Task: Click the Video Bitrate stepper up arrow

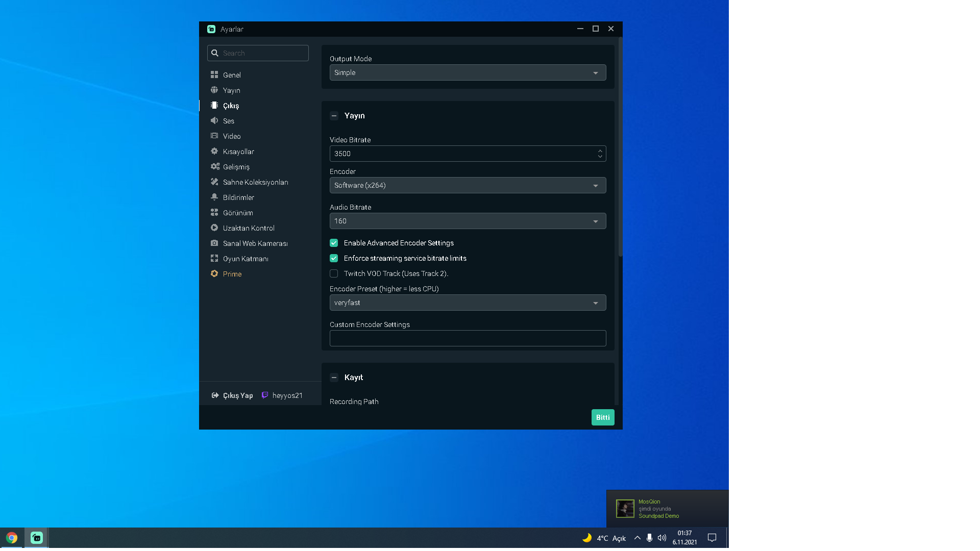Action: (x=600, y=151)
